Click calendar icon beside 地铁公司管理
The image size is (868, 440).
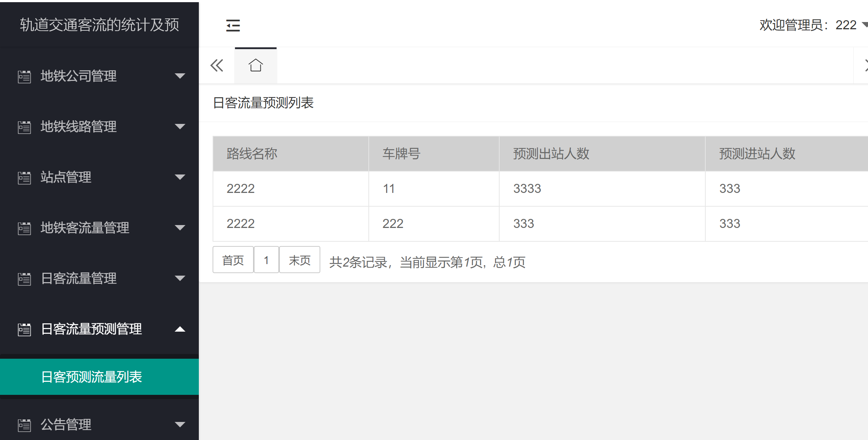point(24,77)
